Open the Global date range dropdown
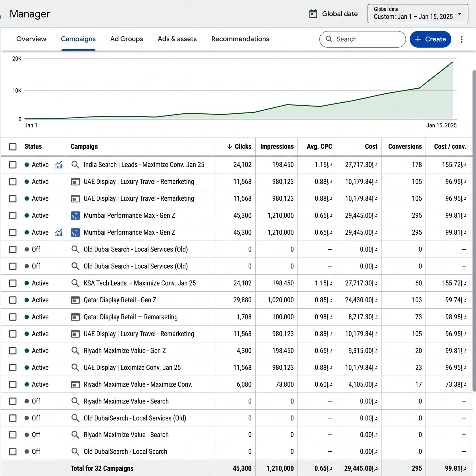The height and width of the screenshot is (476, 476). 418,14
